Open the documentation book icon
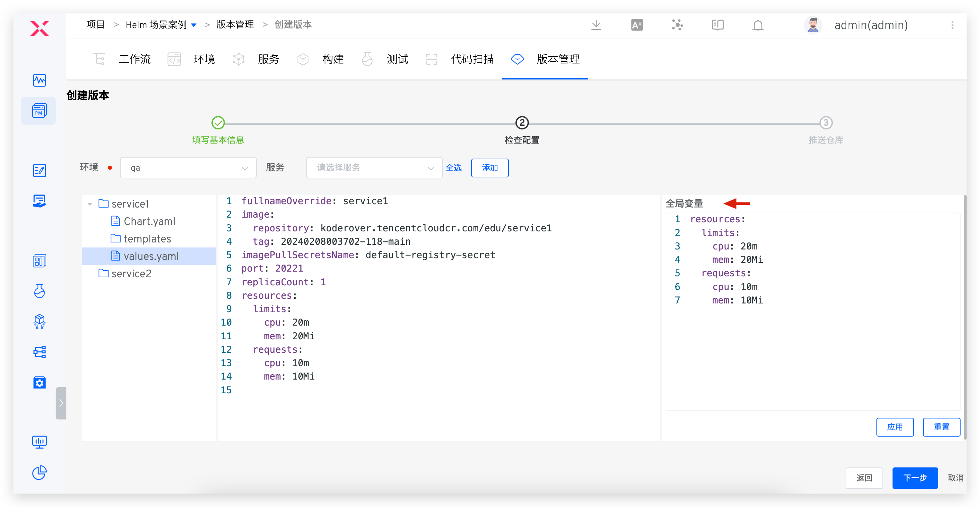 click(718, 25)
